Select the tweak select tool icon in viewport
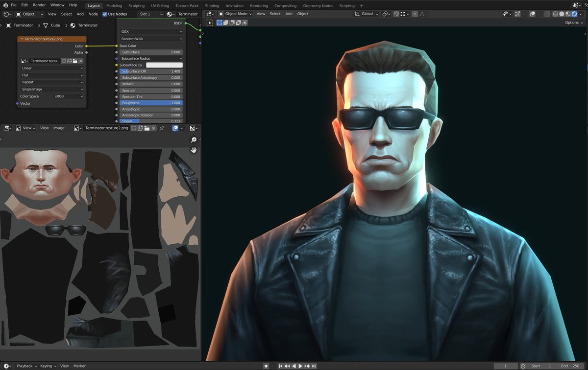Image resolution: width=588 pixels, height=370 pixels. tap(210, 23)
